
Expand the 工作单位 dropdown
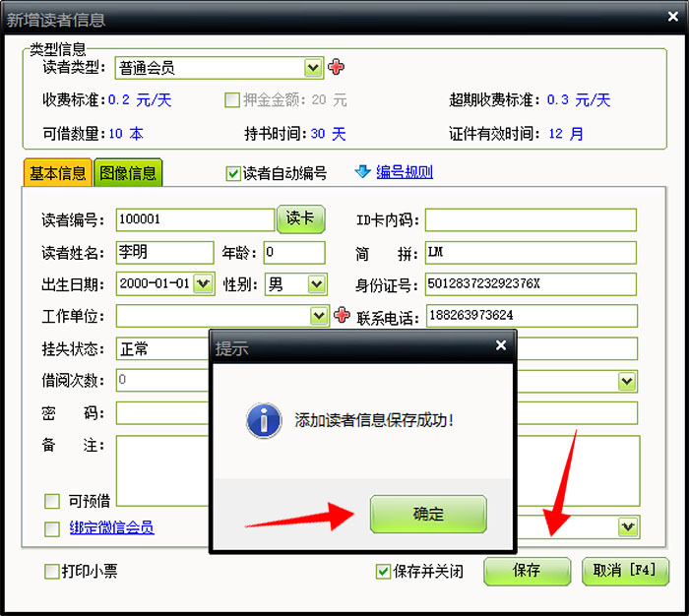coord(319,316)
